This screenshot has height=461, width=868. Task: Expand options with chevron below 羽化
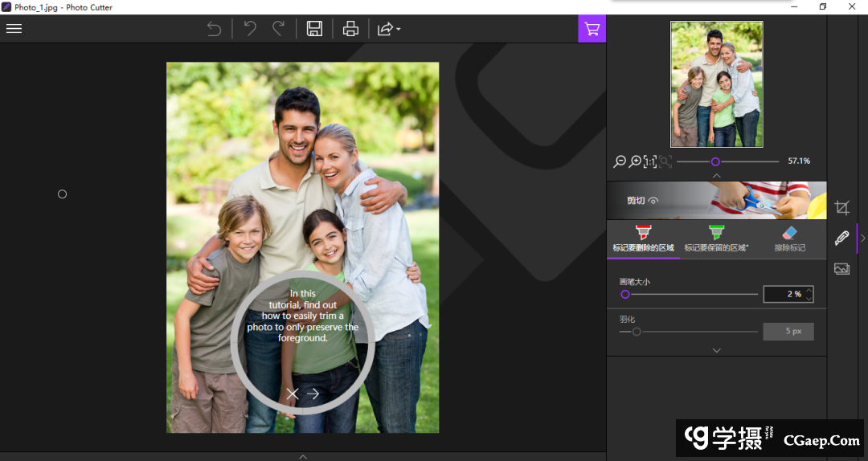(x=716, y=350)
